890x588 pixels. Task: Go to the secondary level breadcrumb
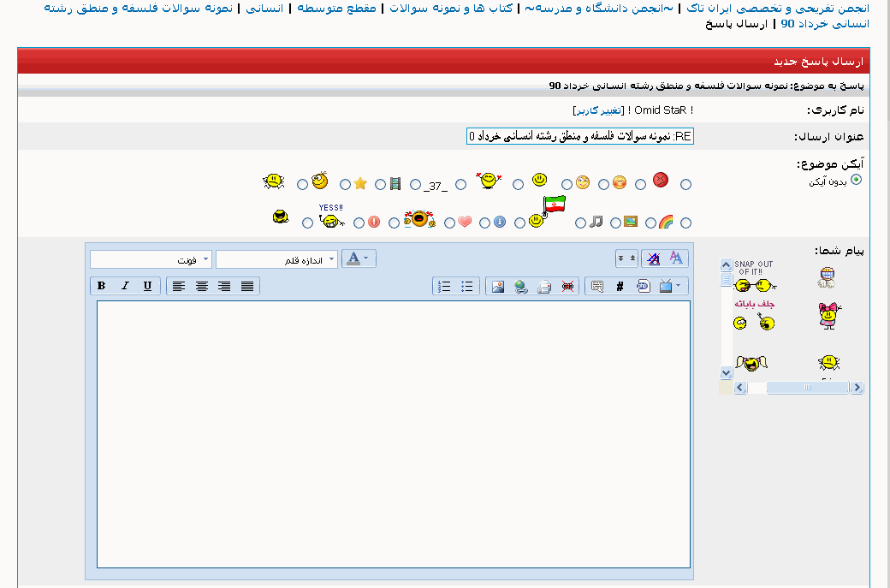(336, 9)
